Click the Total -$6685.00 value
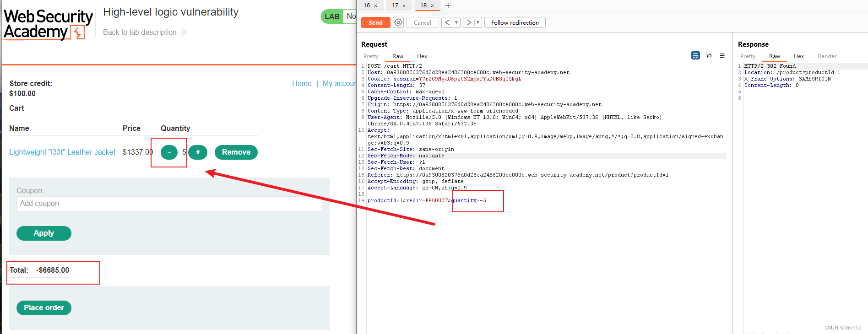The height and width of the screenshot is (334, 868). pos(53,270)
